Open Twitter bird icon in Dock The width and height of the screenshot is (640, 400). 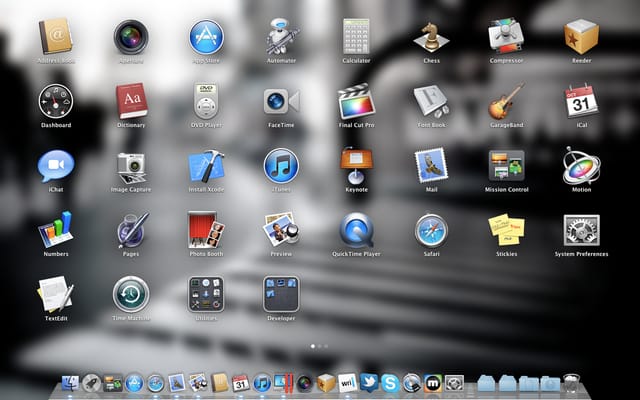pos(369,383)
